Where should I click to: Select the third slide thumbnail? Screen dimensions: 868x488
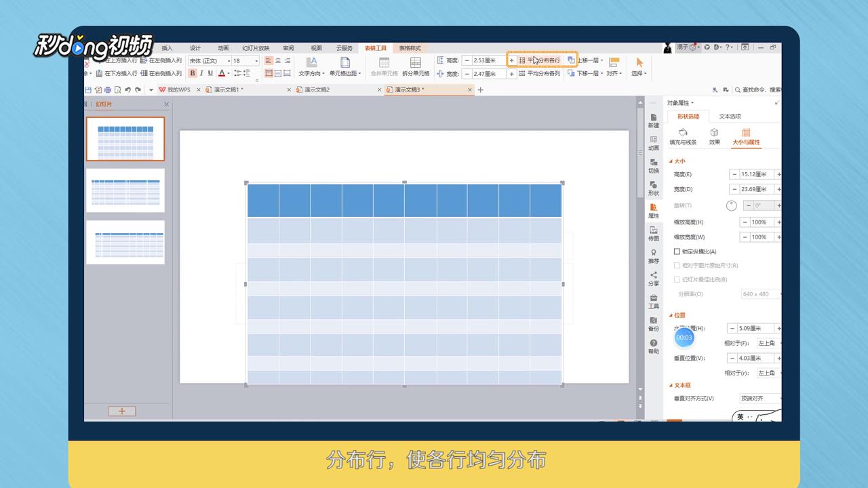(x=125, y=242)
